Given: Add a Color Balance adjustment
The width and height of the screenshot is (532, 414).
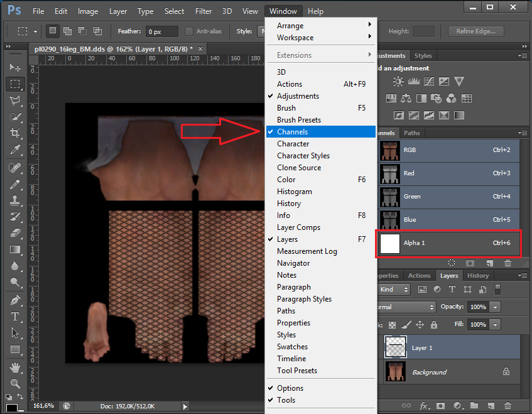Looking at the screenshot, I should coord(406,99).
